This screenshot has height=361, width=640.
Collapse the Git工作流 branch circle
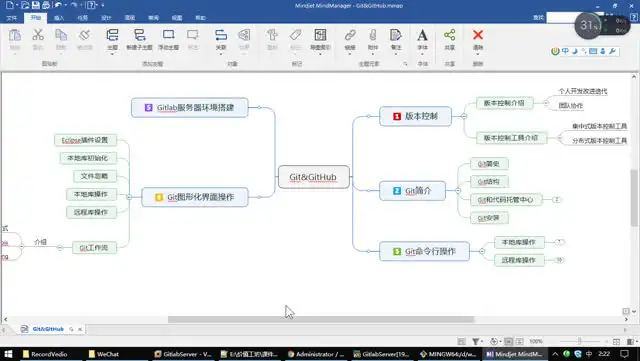[x=60, y=247]
